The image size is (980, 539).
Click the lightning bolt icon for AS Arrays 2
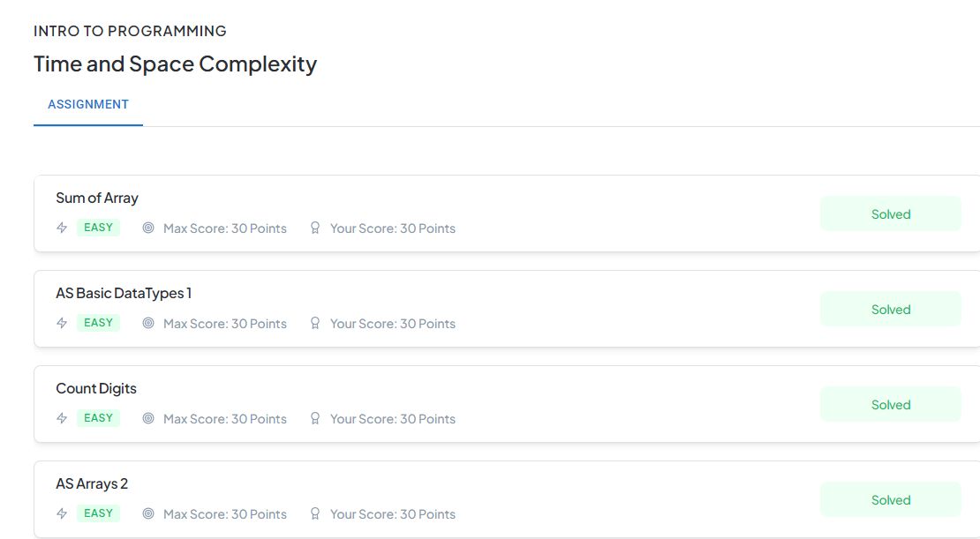click(x=62, y=513)
